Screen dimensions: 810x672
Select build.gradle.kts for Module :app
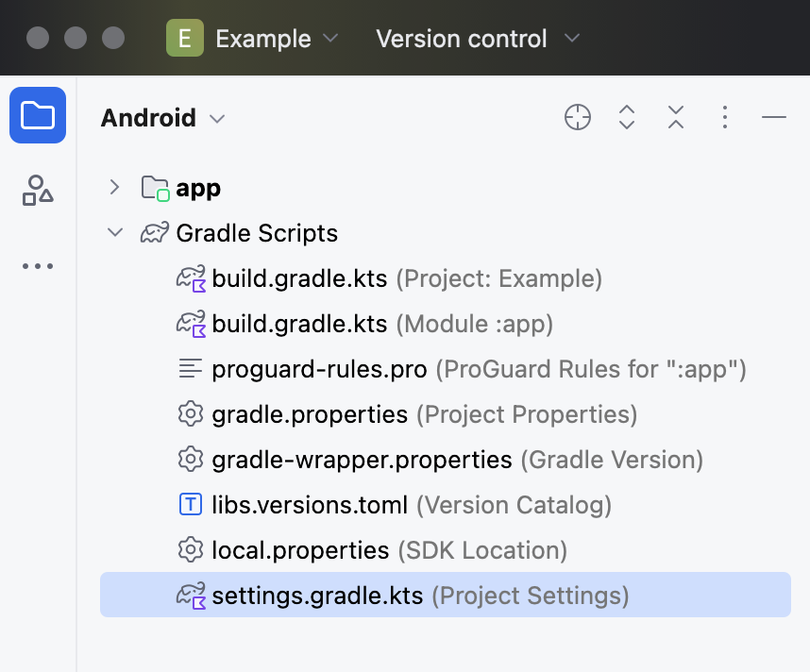pos(299,324)
